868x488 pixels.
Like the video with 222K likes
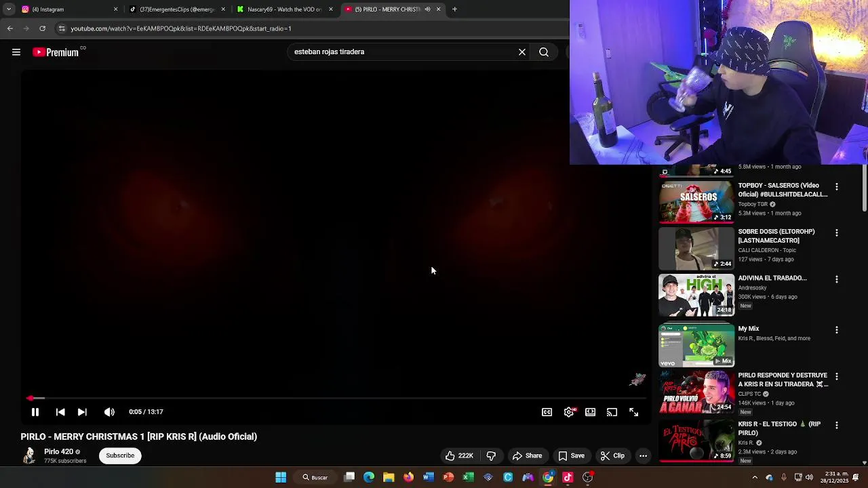459,456
